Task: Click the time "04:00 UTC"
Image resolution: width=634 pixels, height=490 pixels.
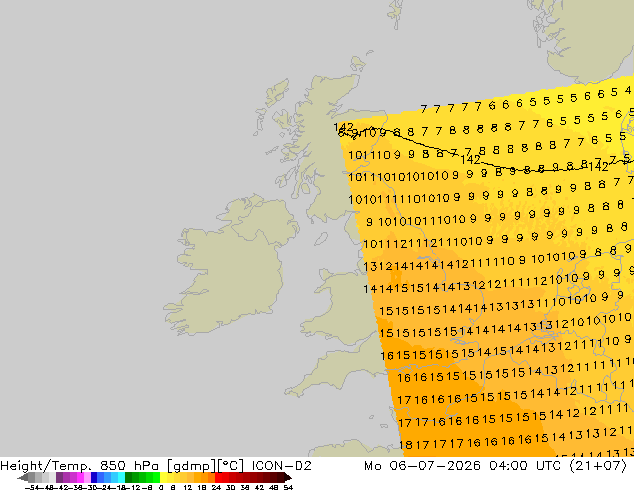Action: pos(525,466)
